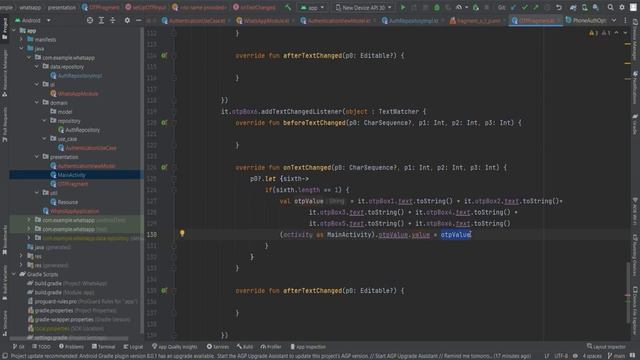Screen dimensions: 640x360
Task: Open the App Inspection tool window
Action: [308, 347]
